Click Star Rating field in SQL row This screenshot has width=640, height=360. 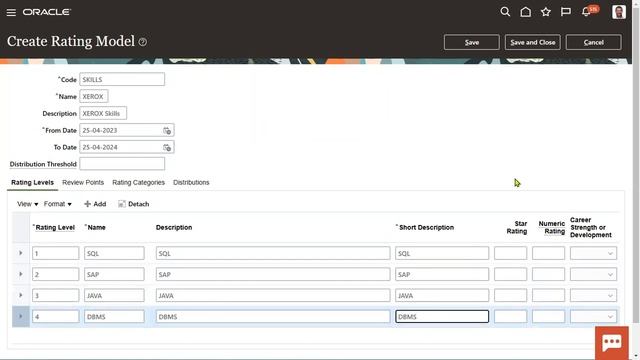510,253
